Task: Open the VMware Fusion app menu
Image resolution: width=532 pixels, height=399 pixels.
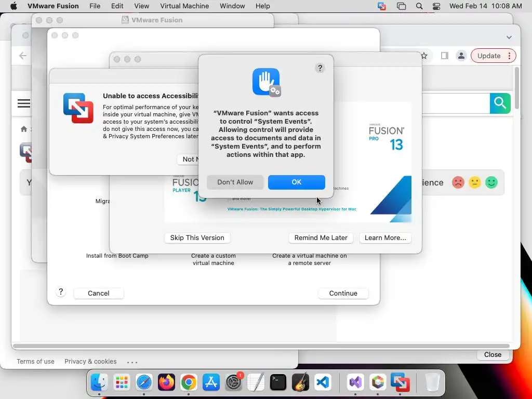Action: (53, 6)
